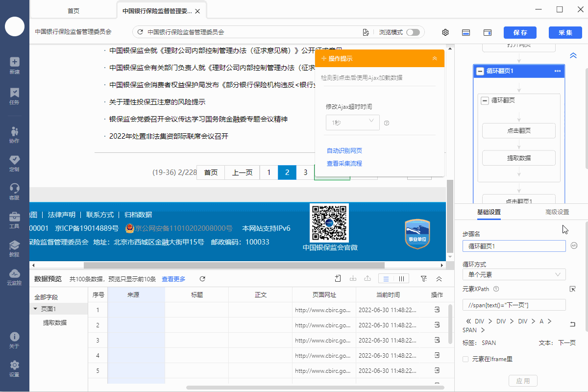
Task: Click the bottom-panel layout icon in top toolbar
Action: coord(466,32)
